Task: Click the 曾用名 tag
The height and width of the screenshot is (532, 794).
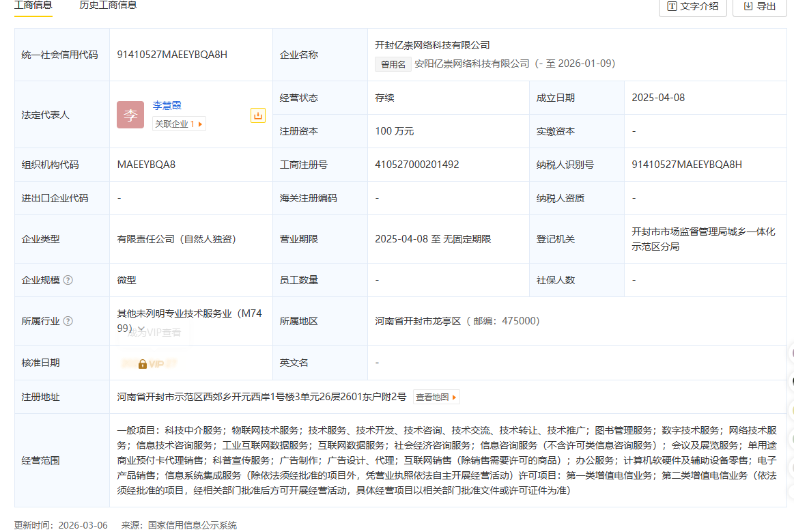Action: pos(393,64)
